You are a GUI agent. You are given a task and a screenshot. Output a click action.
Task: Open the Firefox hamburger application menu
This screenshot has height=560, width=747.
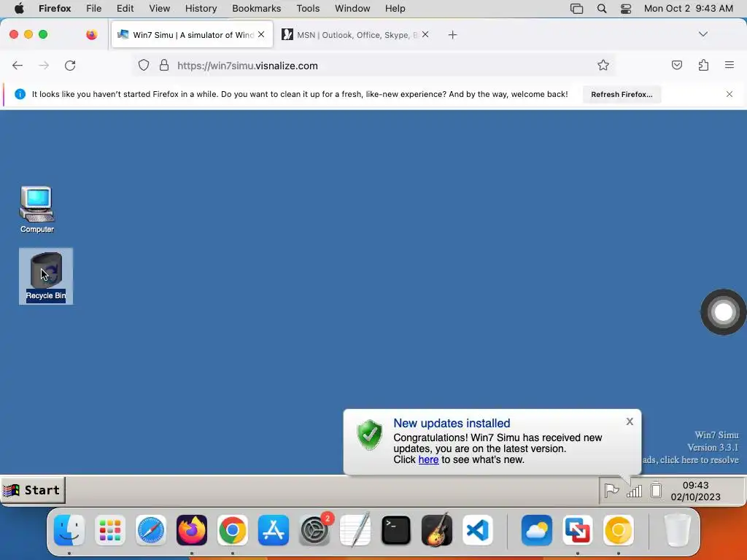[x=729, y=65]
